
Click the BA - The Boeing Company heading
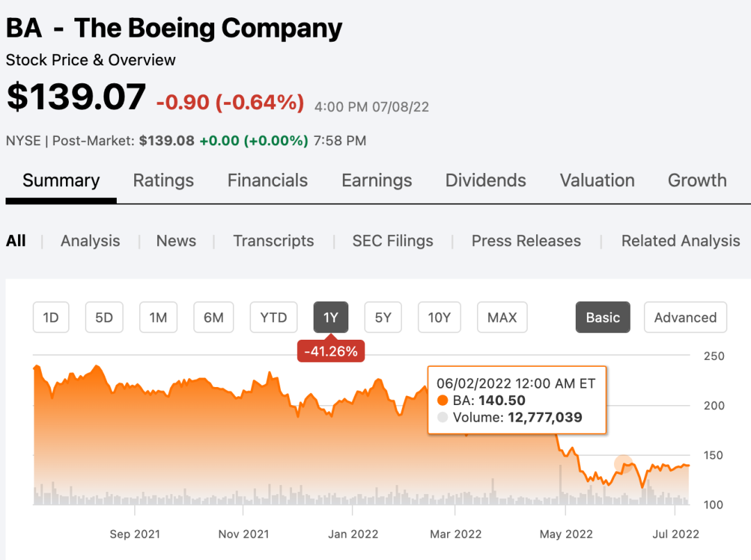click(174, 28)
